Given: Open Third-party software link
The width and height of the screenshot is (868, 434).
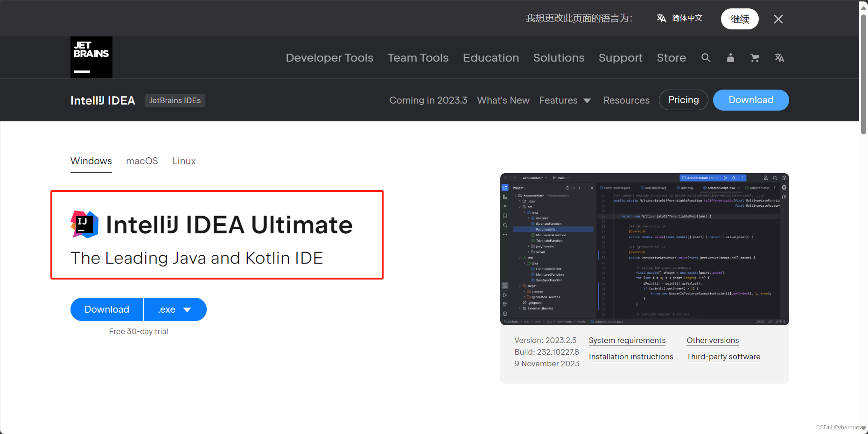Looking at the screenshot, I should (x=723, y=357).
